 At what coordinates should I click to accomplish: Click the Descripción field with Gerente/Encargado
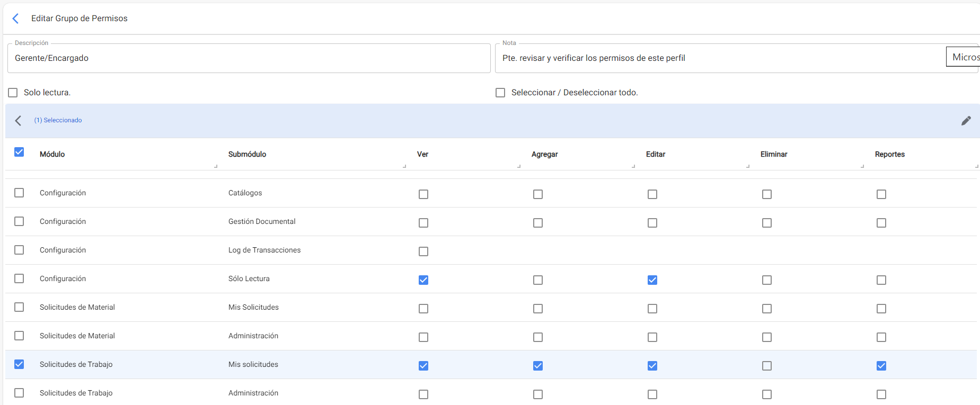coord(249,58)
